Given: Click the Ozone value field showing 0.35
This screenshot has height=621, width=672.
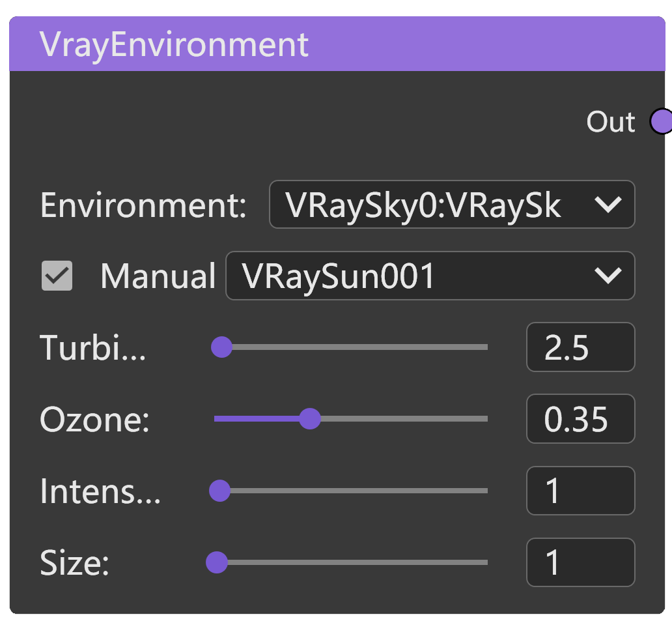Looking at the screenshot, I should [x=580, y=419].
